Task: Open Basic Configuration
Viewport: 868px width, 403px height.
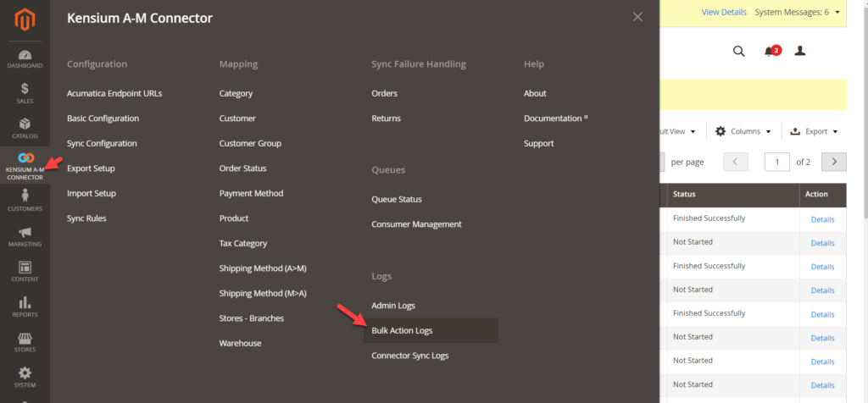Action: [x=103, y=119]
